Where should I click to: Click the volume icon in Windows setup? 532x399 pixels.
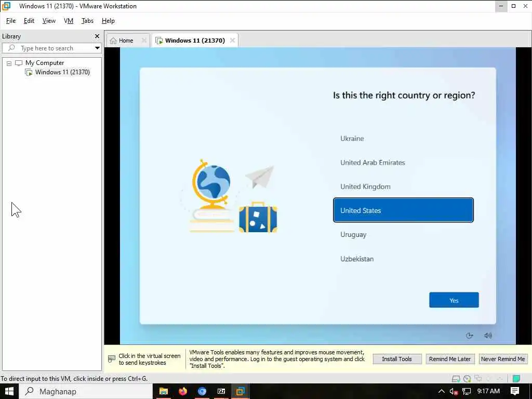488,336
